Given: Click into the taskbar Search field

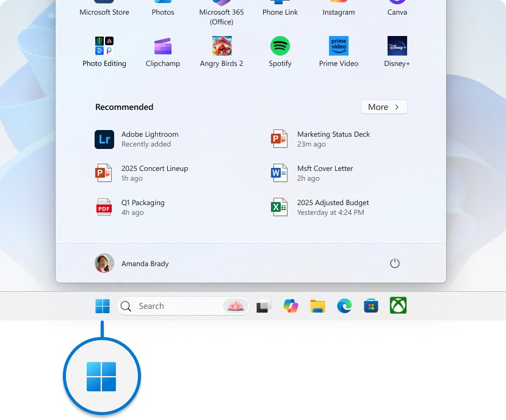Looking at the screenshot, I should pos(183,306).
